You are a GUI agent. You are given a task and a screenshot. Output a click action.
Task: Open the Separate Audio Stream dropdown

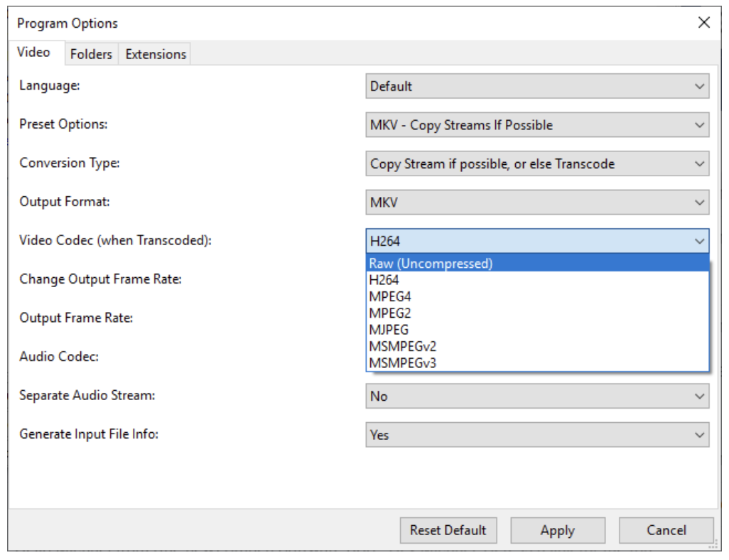(537, 397)
